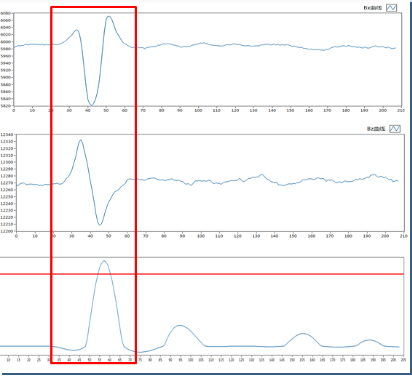
Task: Click the smallest bump near 190 in bottom chart
Action: point(369,340)
